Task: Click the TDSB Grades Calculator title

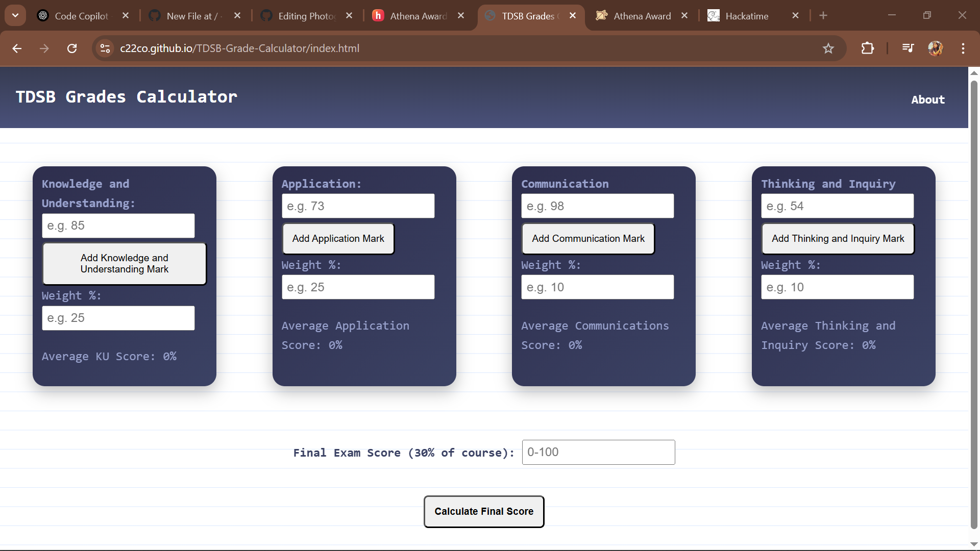Action: pos(127,97)
